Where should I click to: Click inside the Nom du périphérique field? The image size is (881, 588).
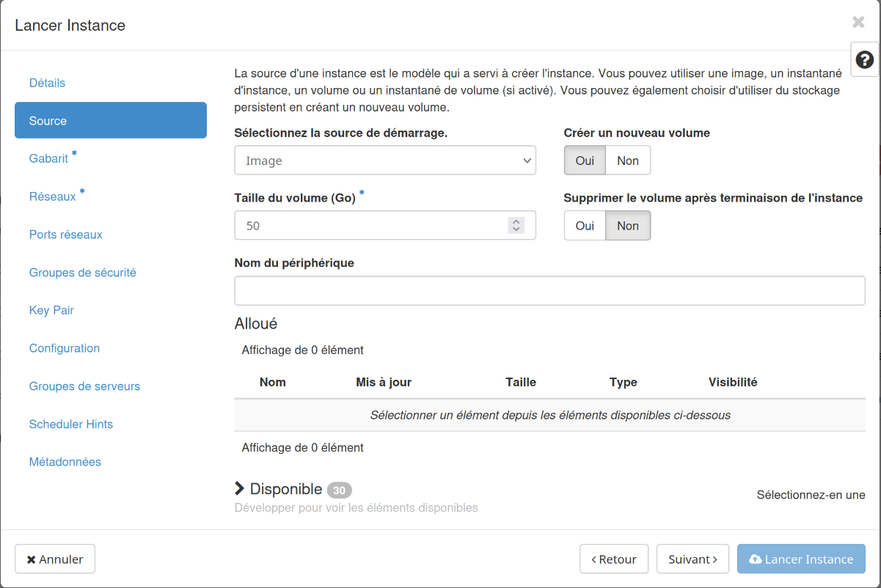pos(549,290)
